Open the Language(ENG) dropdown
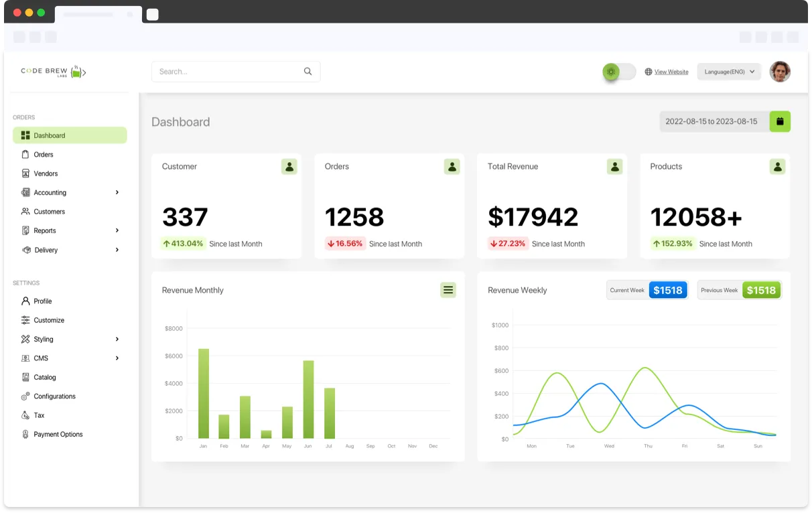This screenshot has width=812, height=513. coord(729,72)
